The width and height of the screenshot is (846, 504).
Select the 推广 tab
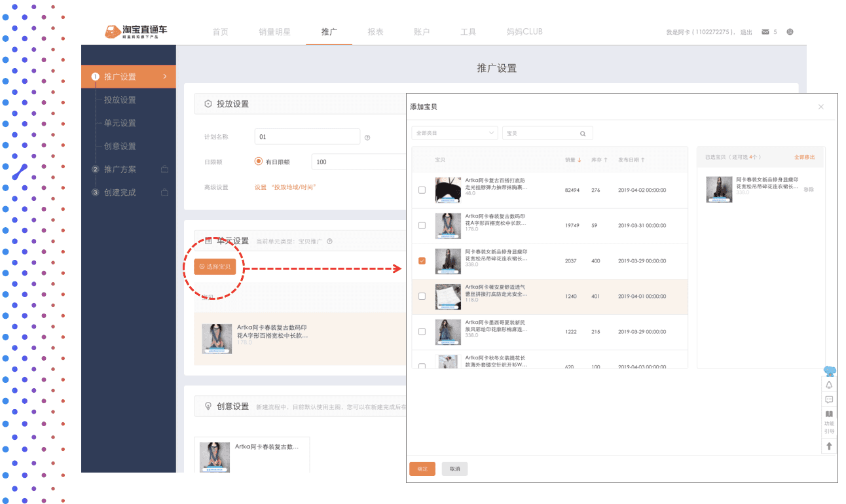[329, 31]
